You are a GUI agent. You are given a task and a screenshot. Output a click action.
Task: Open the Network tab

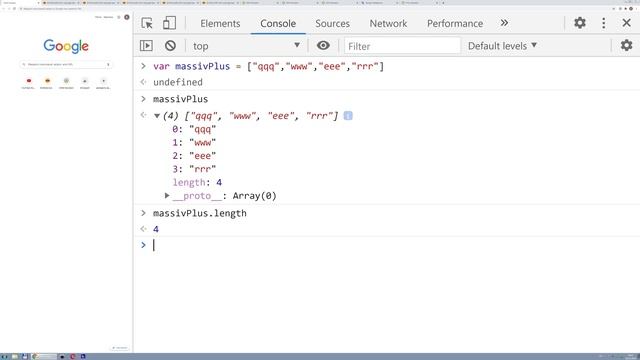pyautogui.click(x=388, y=24)
